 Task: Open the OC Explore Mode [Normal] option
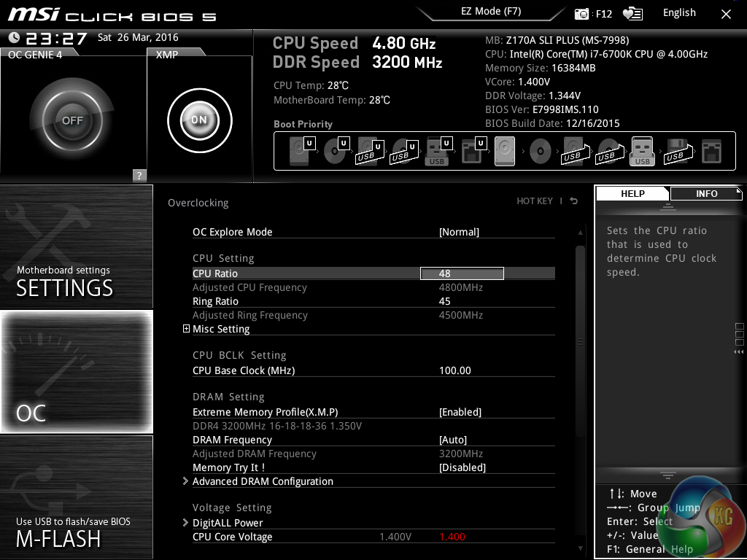point(460,232)
